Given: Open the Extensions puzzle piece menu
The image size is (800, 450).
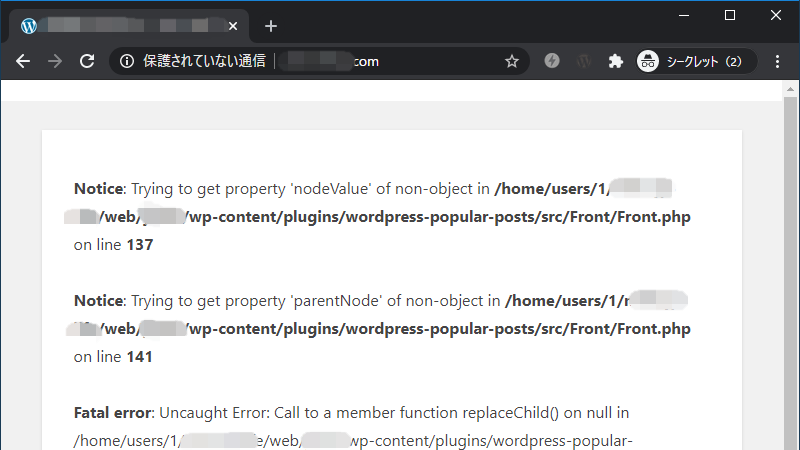Looking at the screenshot, I should pyautogui.click(x=616, y=61).
